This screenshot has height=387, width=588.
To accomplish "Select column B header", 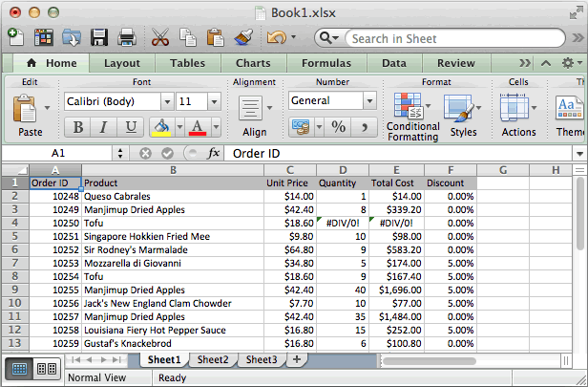I will (173, 170).
